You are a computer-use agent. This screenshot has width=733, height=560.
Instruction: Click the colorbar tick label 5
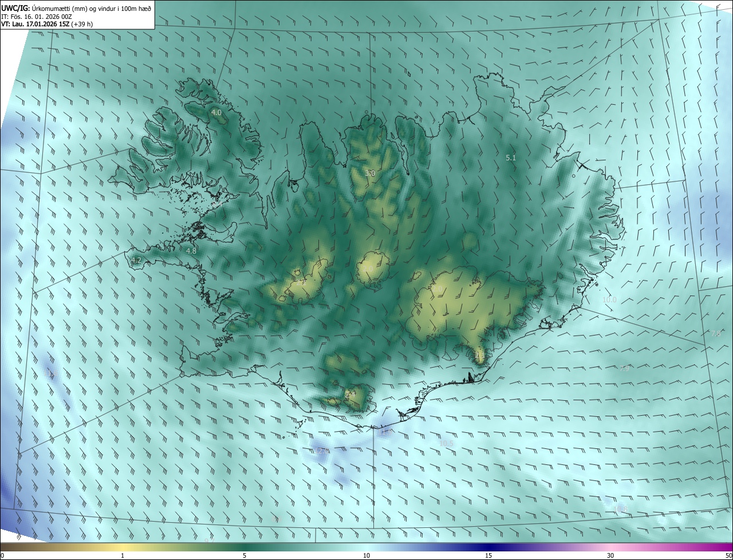[245, 555]
